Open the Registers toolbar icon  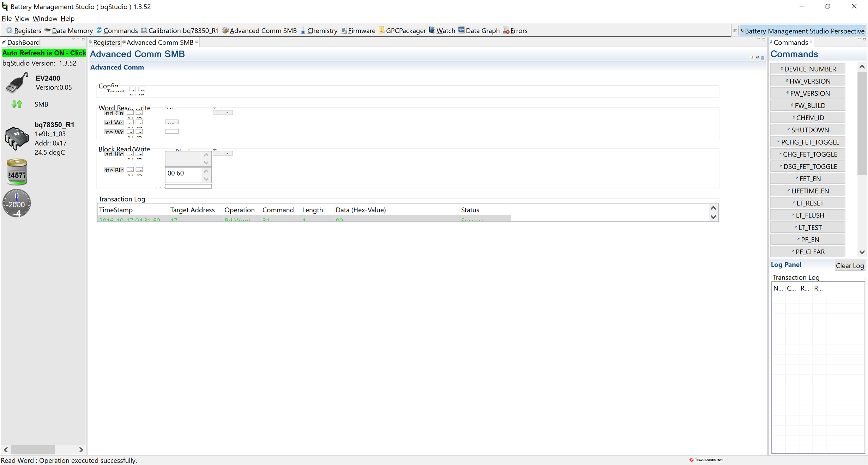[x=24, y=31]
